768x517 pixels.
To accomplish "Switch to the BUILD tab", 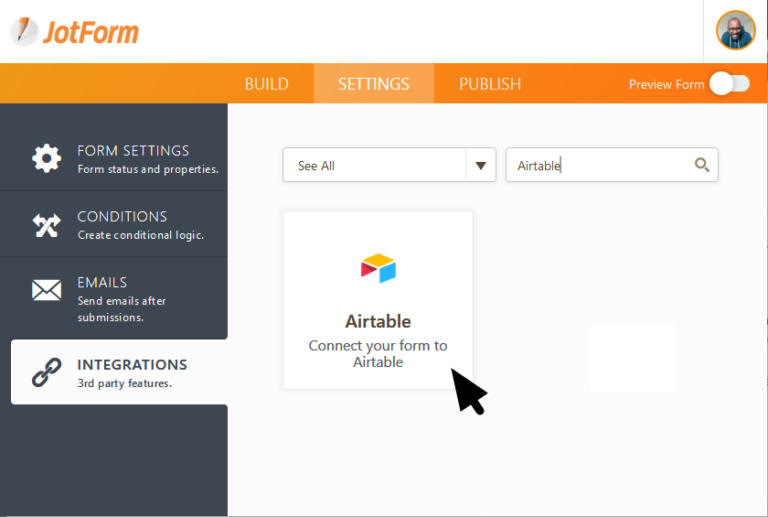I will coord(266,84).
